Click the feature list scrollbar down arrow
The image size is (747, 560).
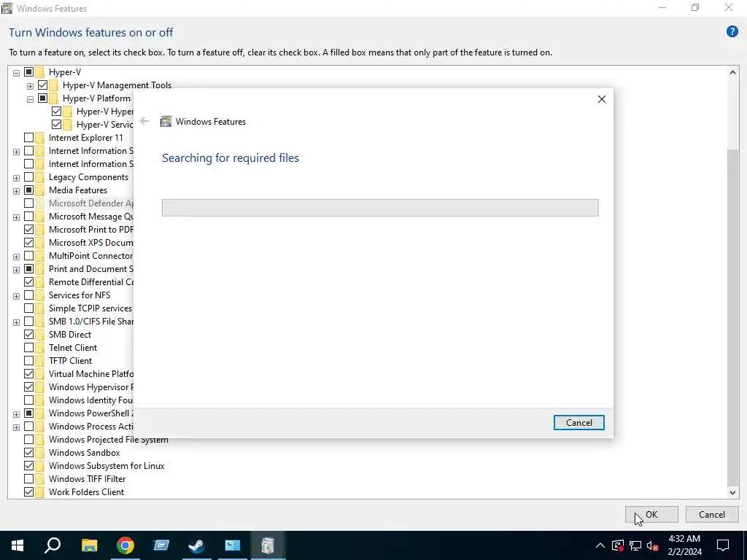[x=732, y=493]
